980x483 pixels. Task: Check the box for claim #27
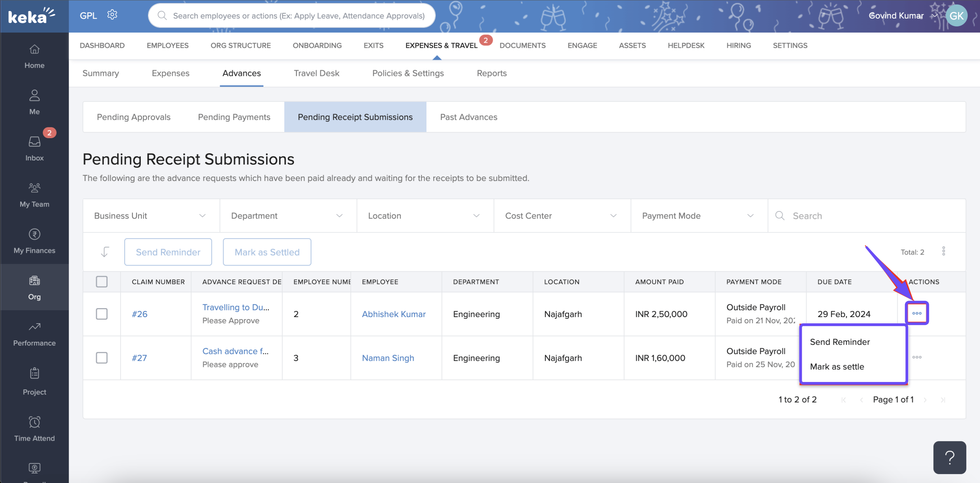tap(102, 358)
